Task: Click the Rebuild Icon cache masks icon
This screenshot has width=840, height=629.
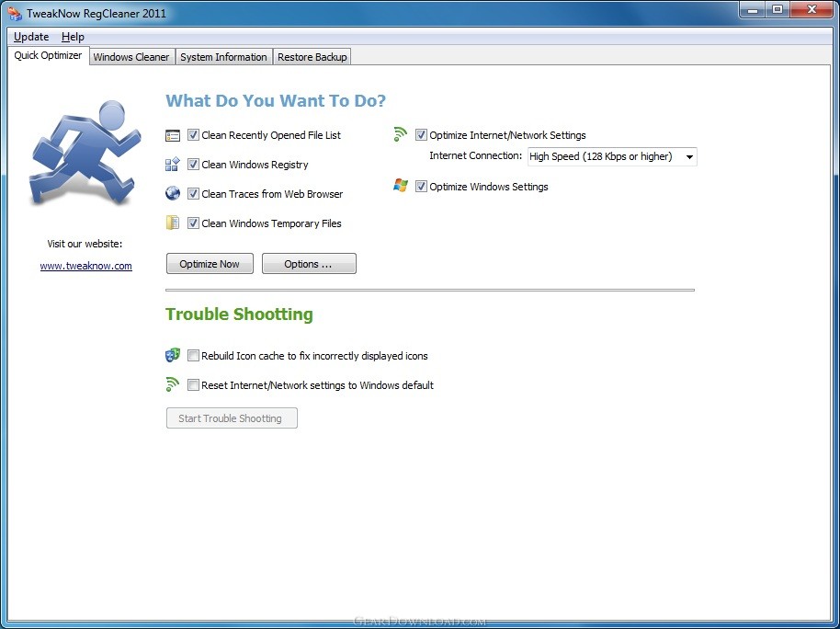Action: 173,355
